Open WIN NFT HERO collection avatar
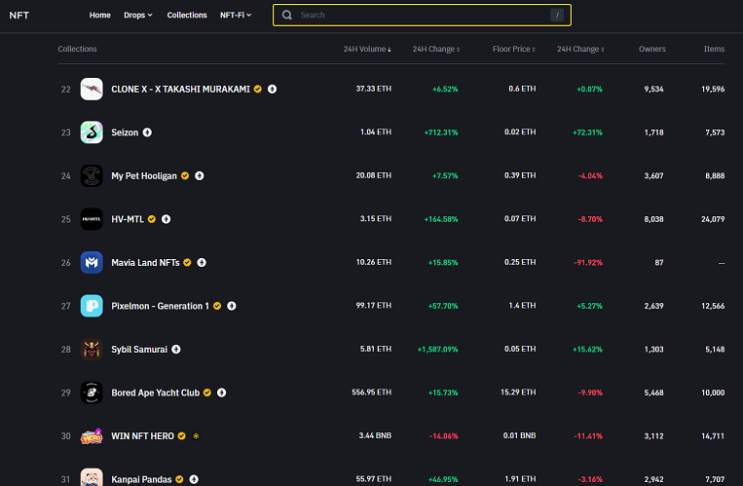Image resolution: width=743 pixels, height=486 pixels. click(x=91, y=436)
